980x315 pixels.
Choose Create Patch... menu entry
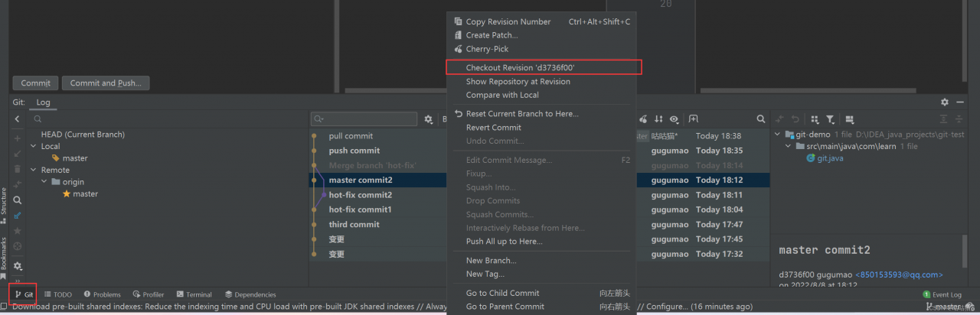pyautogui.click(x=542, y=35)
